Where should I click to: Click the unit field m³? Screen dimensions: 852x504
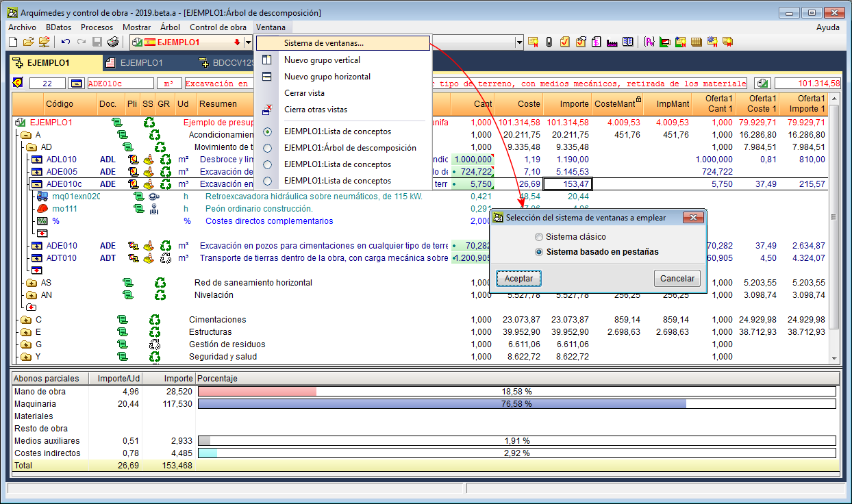[x=168, y=84]
